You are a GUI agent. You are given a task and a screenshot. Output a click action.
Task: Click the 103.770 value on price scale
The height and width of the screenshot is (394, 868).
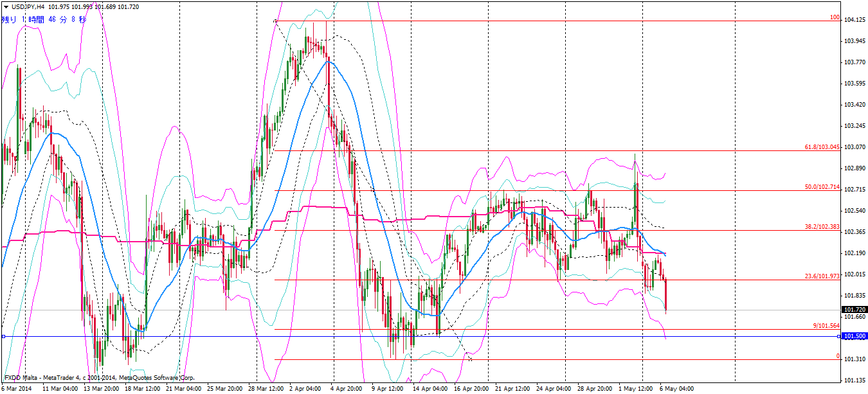click(x=854, y=62)
